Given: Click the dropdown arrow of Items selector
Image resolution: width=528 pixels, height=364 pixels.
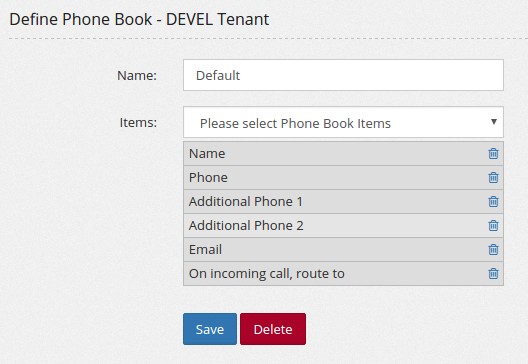Looking at the screenshot, I should (x=494, y=122).
